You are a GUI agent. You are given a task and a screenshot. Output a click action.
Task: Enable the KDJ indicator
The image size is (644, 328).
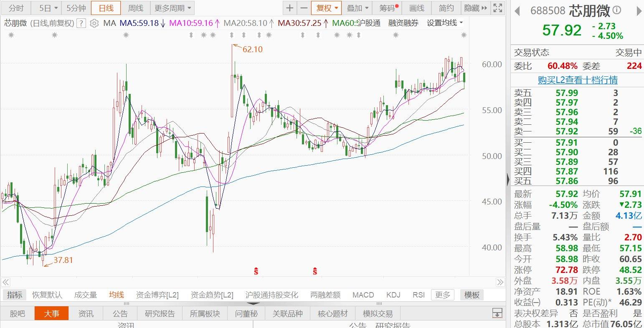[393, 295]
